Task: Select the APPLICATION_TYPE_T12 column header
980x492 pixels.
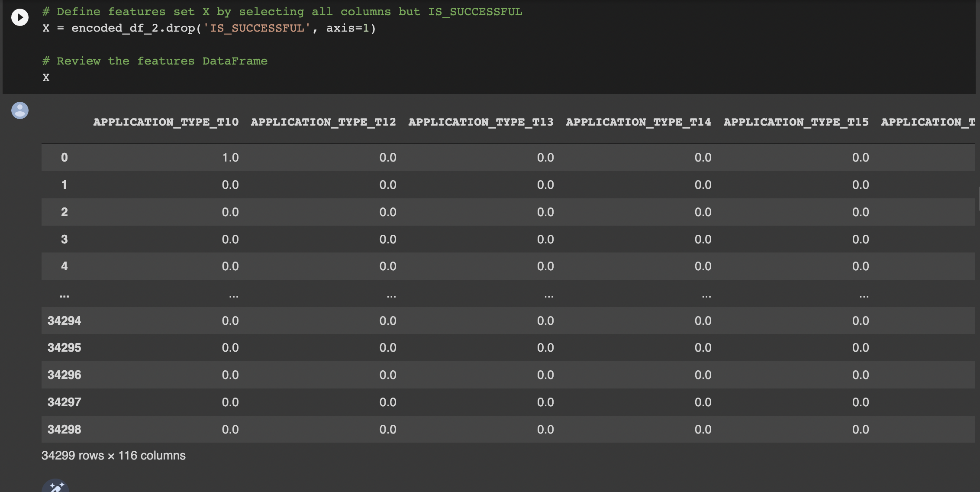Action: (323, 122)
